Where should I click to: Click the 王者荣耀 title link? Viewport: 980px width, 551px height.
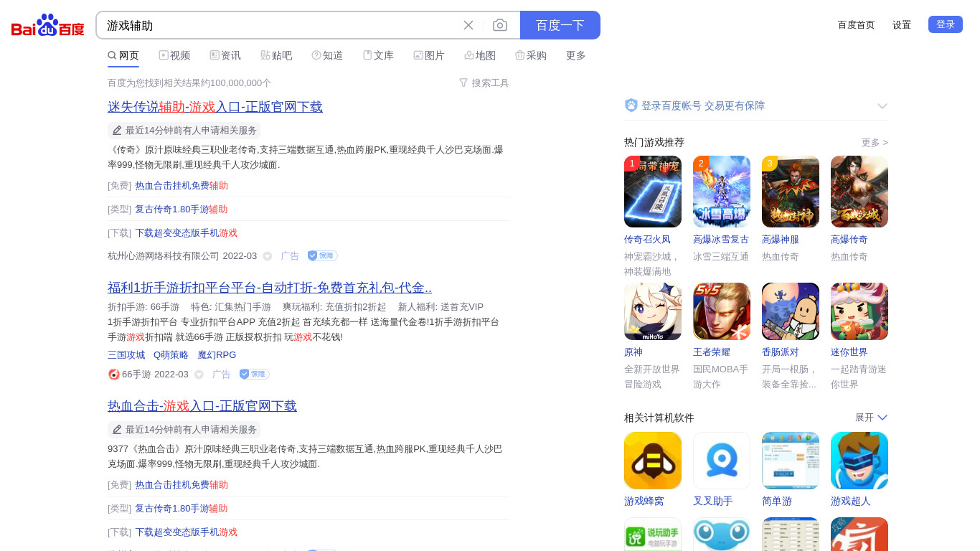[x=712, y=352]
